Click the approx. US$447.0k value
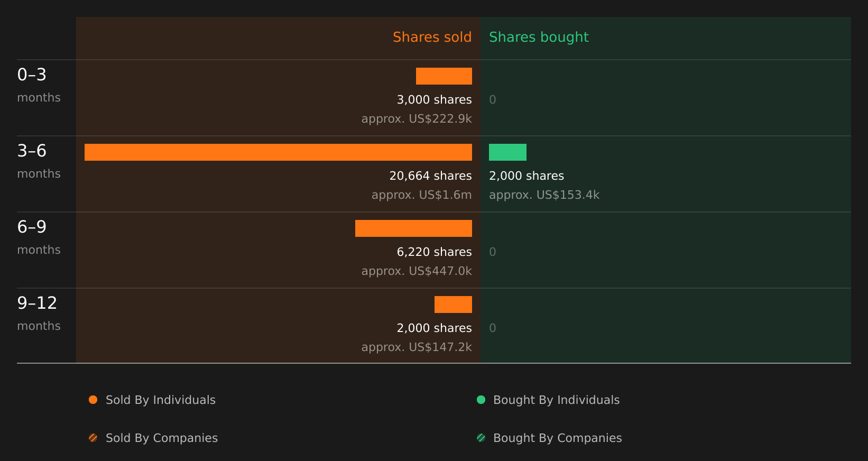This screenshot has width=868, height=461. pyautogui.click(x=417, y=271)
